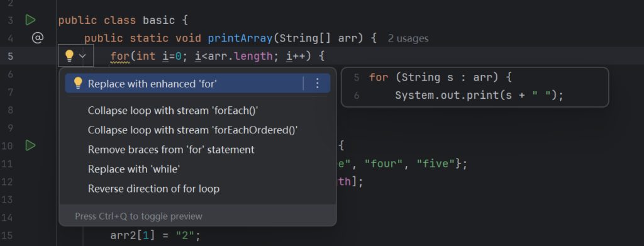The image size is (644, 246).
Task: Click the yellow lightbulb intention icon on line 5
Action: tap(69, 56)
